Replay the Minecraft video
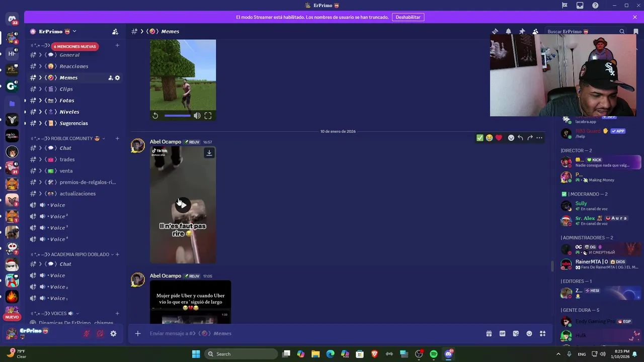Image resolution: width=644 pixels, height=362 pixels. [155, 116]
